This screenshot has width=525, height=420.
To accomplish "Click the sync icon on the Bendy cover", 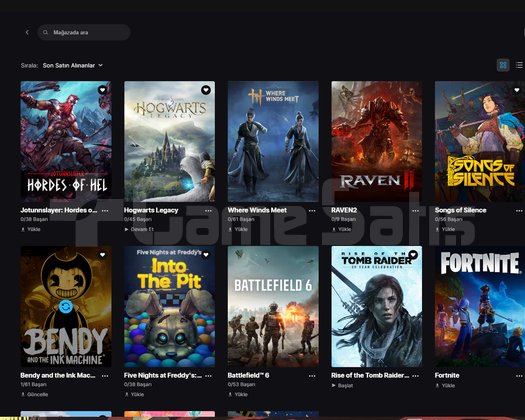I will click(66, 306).
